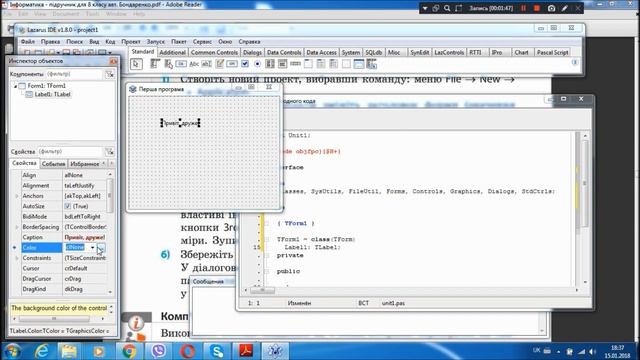The height and width of the screenshot is (360, 640).
Task: Switch to the Data Access palette tab
Action: click(321, 53)
